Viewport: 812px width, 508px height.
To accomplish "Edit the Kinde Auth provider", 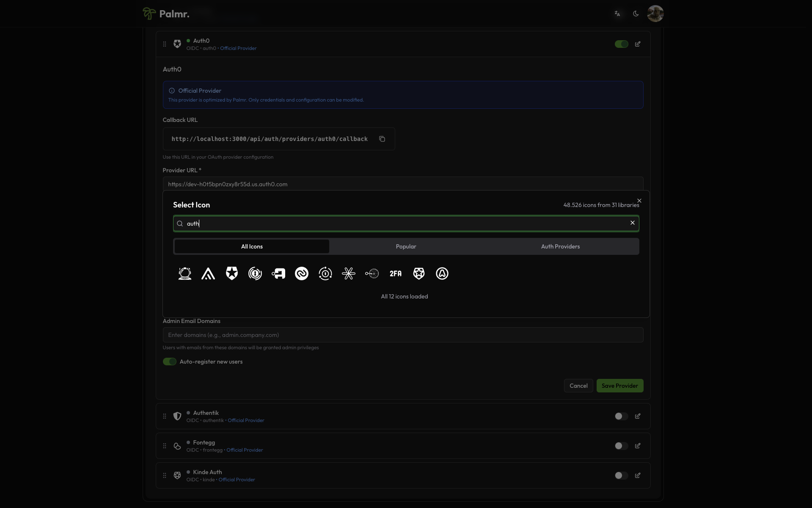I will click(638, 475).
